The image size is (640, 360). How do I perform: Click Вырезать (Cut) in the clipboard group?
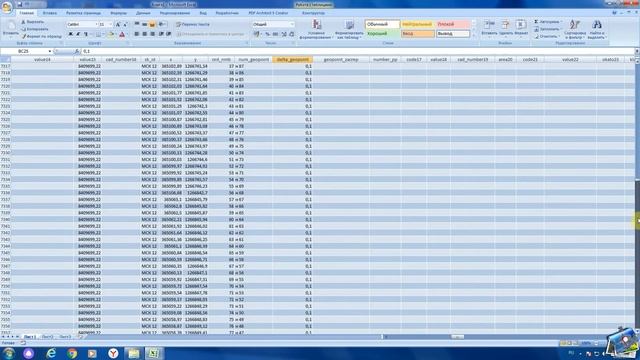pyautogui.click(x=32, y=22)
